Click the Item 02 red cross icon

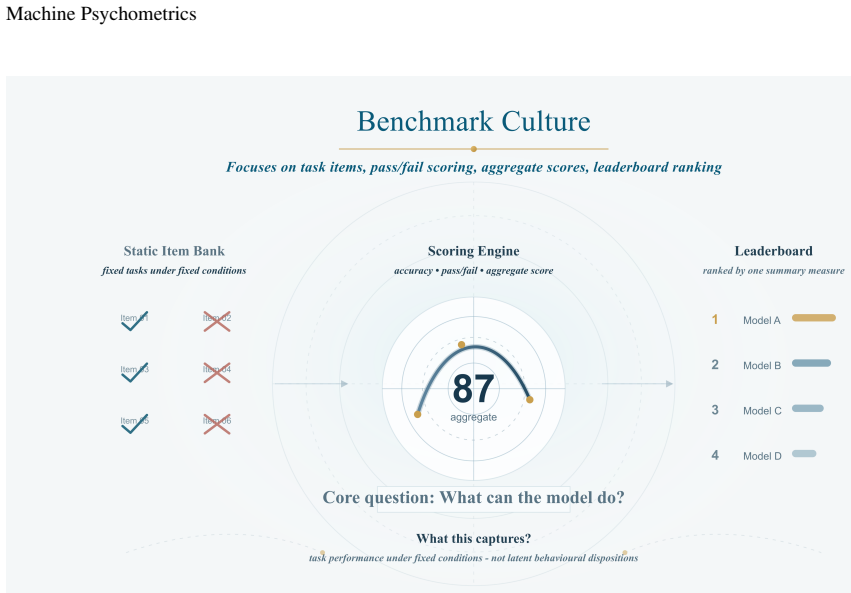217,321
